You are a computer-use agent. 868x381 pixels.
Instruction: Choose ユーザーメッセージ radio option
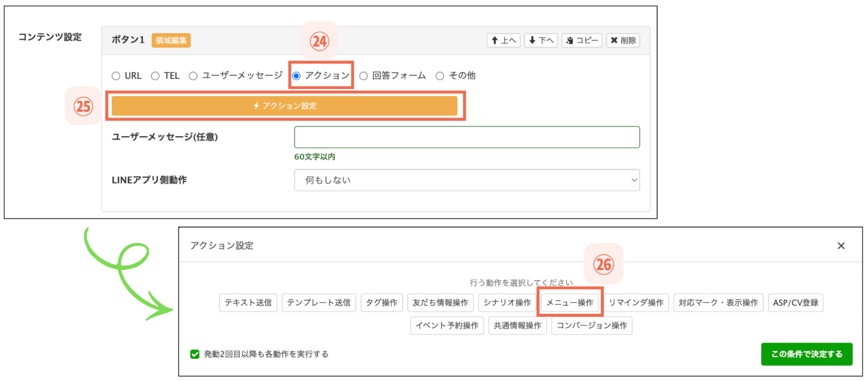(193, 76)
